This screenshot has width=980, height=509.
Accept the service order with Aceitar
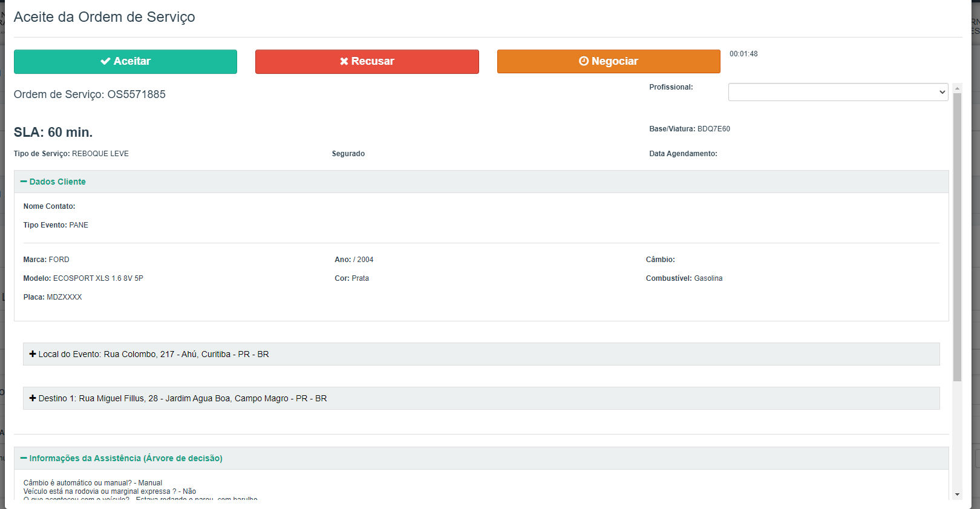point(125,62)
